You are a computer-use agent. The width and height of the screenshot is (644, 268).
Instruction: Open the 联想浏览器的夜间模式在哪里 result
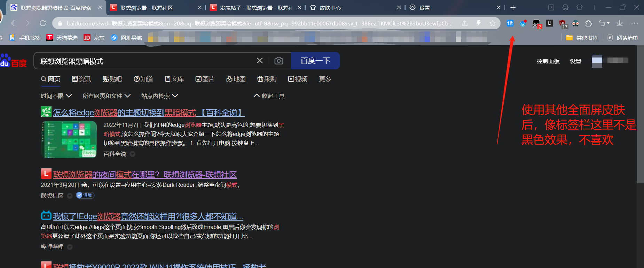[x=145, y=175]
